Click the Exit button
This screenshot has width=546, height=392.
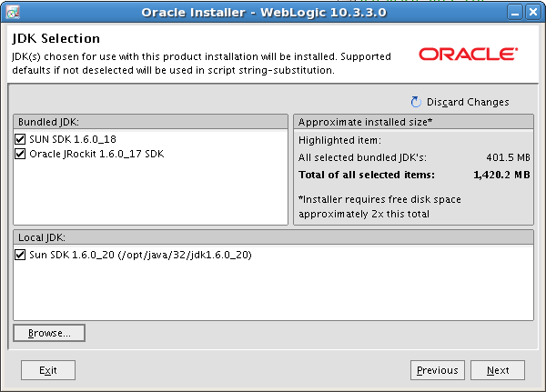point(48,370)
